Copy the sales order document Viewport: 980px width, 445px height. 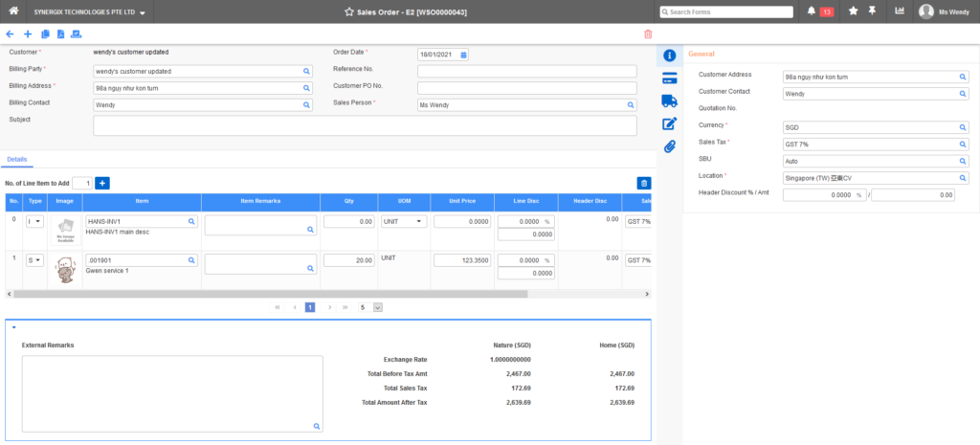click(x=45, y=34)
